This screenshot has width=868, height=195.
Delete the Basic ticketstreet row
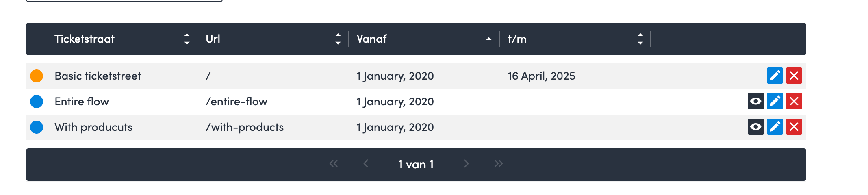794,76
